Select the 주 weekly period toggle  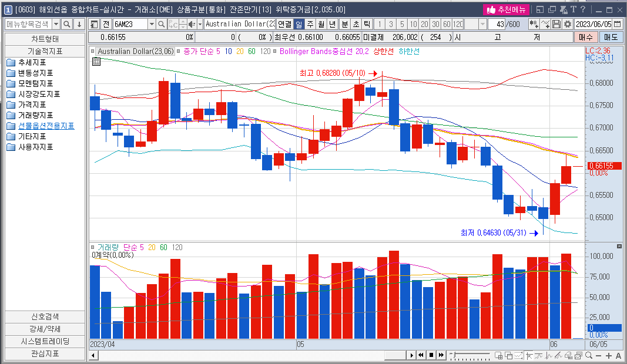pyautogui.click(x=310, y=24)
